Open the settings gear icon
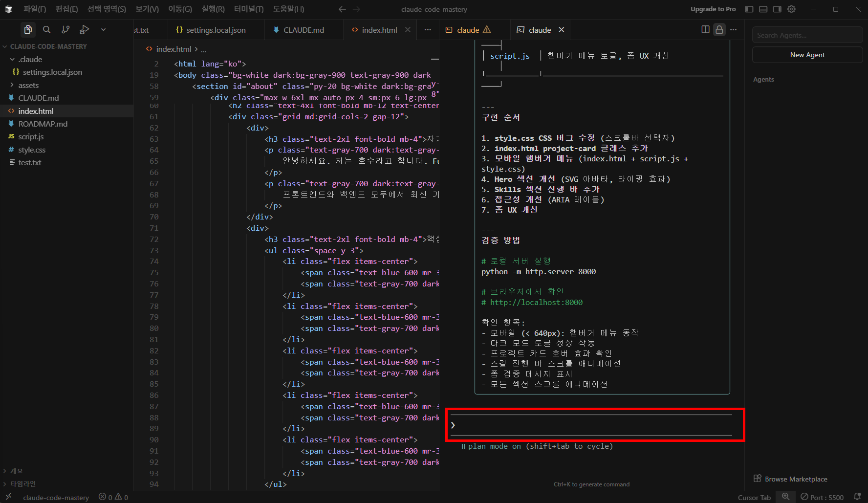This screenshot has height=503, width=868. click(791, 9)
